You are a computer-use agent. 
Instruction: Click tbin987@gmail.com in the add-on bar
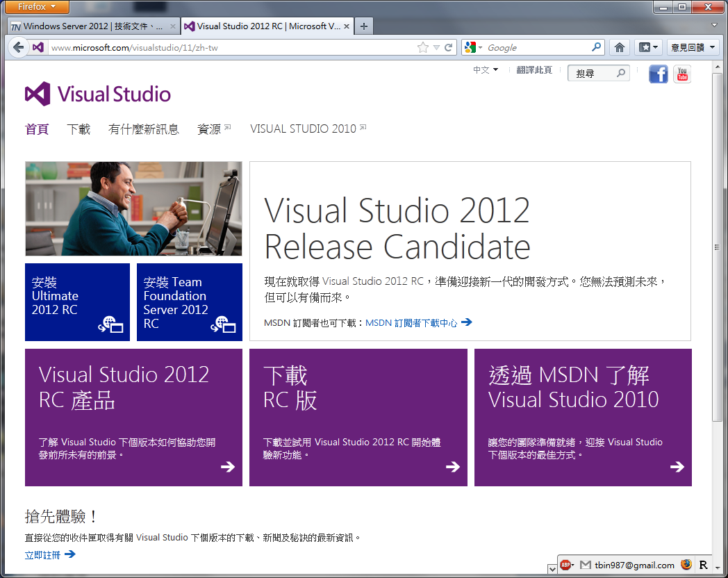coord(634,565)
